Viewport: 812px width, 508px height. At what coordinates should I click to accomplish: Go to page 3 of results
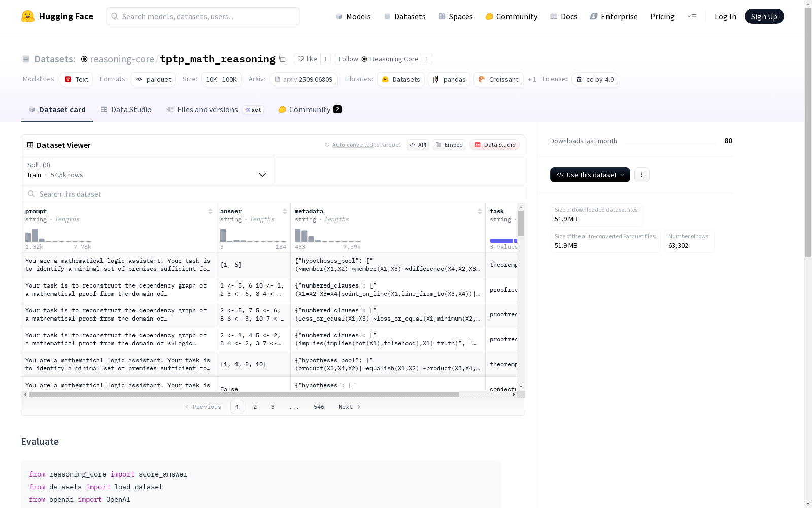coord(273,407)
